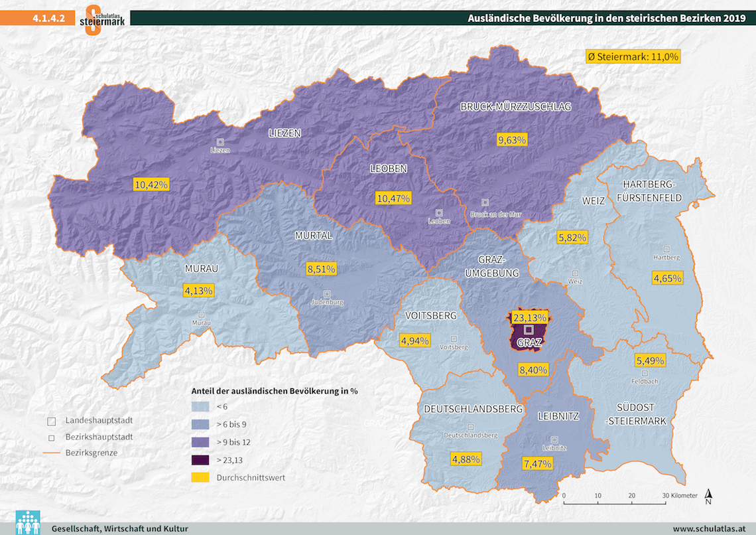
Task: Click the Judenburg town square marker
Action: click(x=326, y=293)
